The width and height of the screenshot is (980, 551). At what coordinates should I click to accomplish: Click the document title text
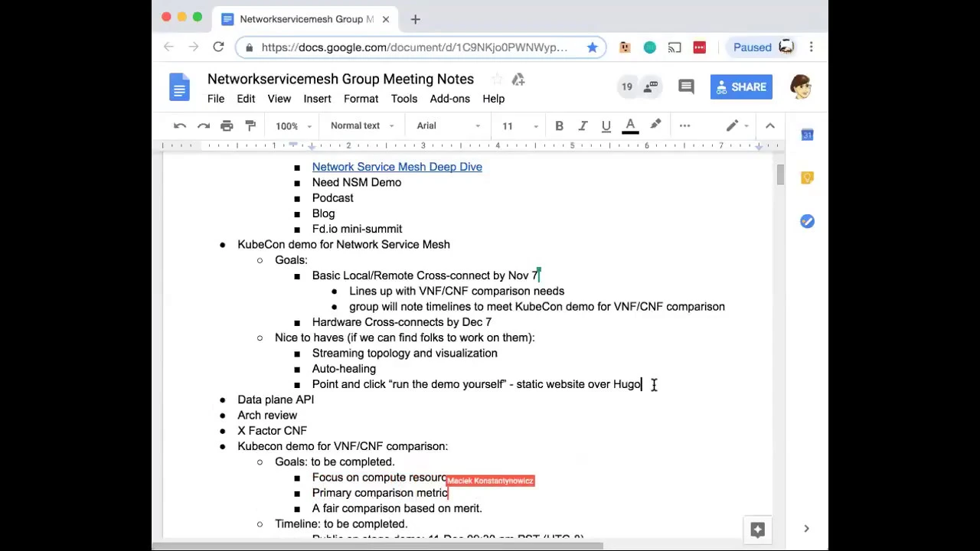(341, 79)
